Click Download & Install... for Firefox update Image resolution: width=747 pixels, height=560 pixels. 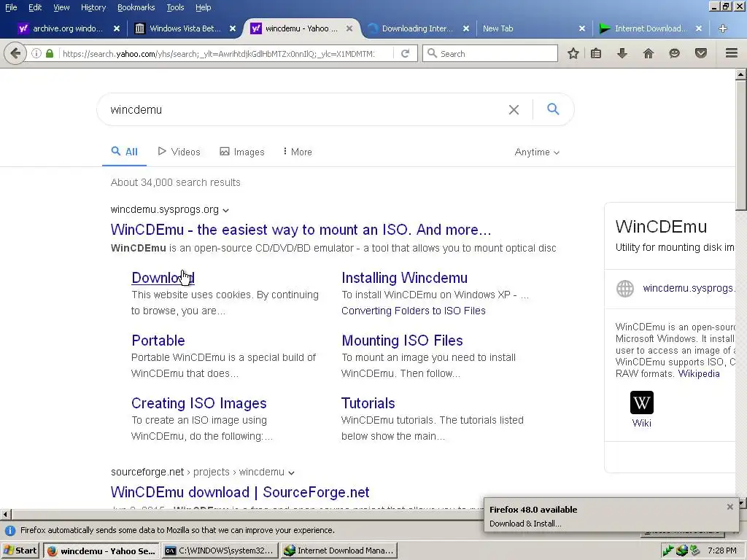pos(525,524)
